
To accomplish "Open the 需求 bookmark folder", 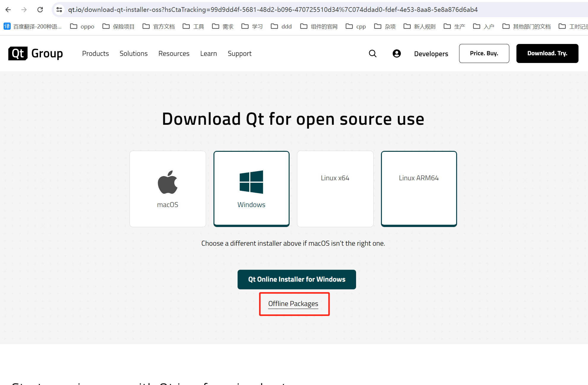I will (x=223, y=26).
